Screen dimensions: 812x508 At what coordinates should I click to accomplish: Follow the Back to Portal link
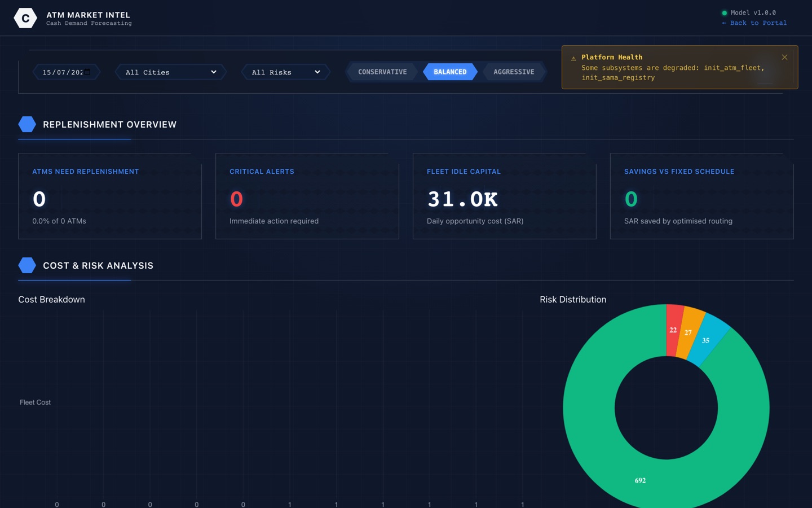pos(754,23)
